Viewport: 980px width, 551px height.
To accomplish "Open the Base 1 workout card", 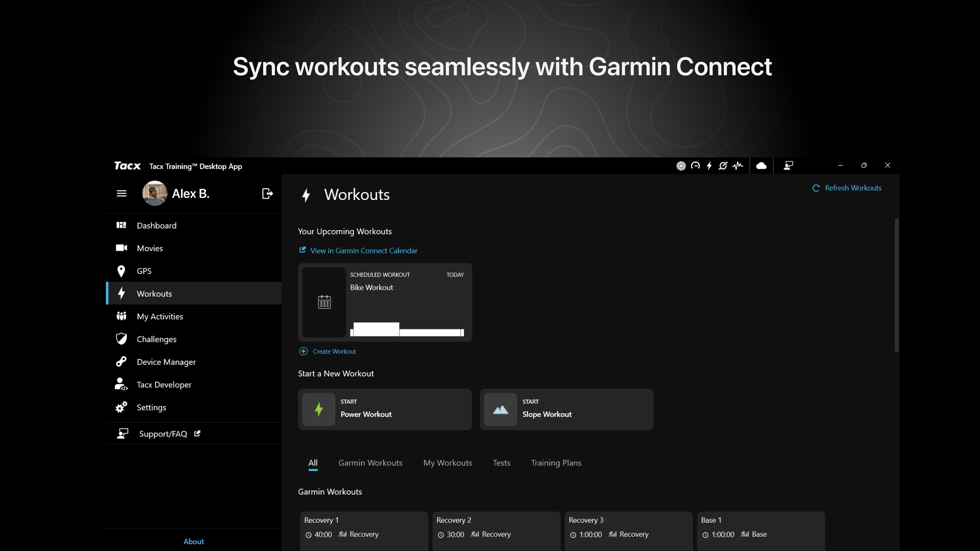I will 761,531.
